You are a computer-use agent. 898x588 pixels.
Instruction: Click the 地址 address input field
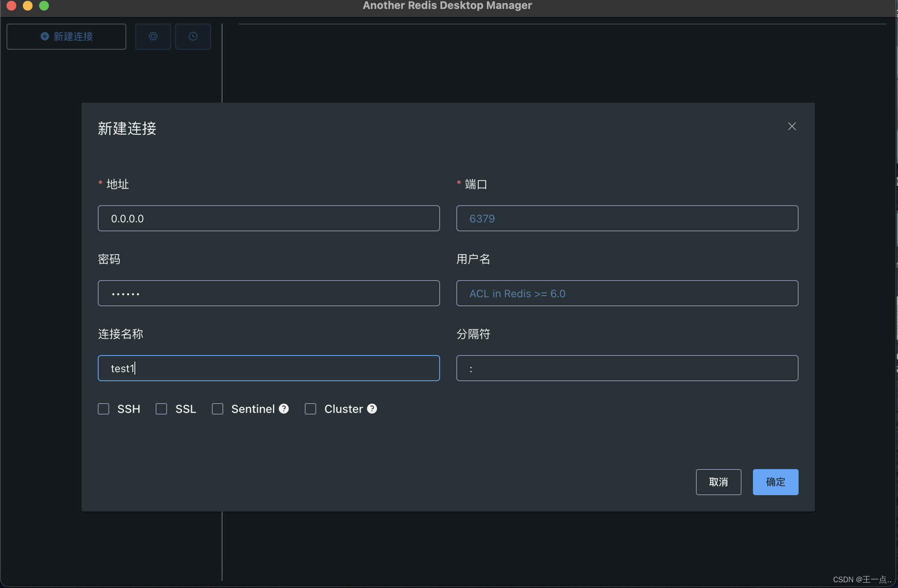[x=269, y=219]
